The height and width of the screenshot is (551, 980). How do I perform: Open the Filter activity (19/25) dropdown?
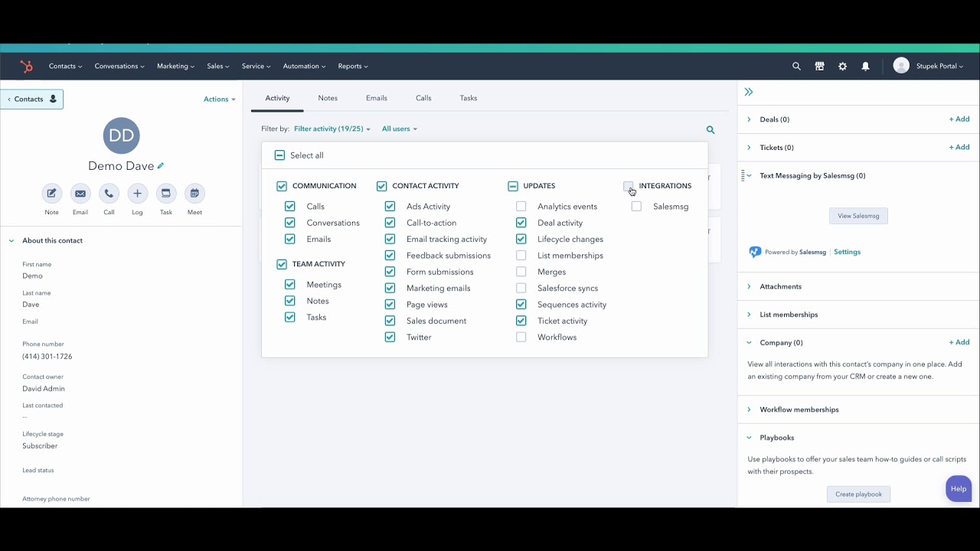[332, 129]
